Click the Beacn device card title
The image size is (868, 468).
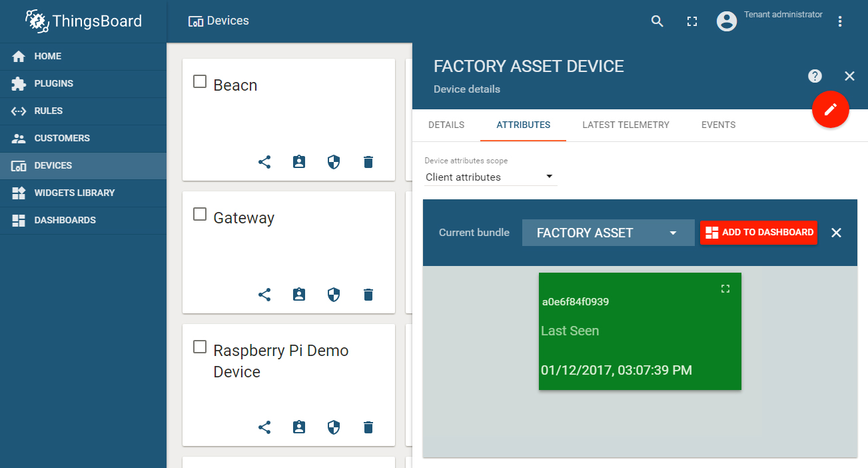click(x=235, y=85)
